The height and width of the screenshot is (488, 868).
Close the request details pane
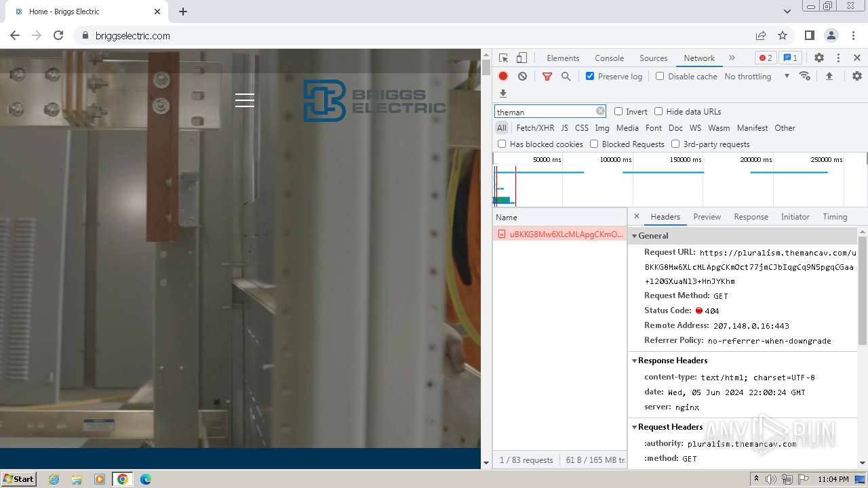(x=636, y=216)
